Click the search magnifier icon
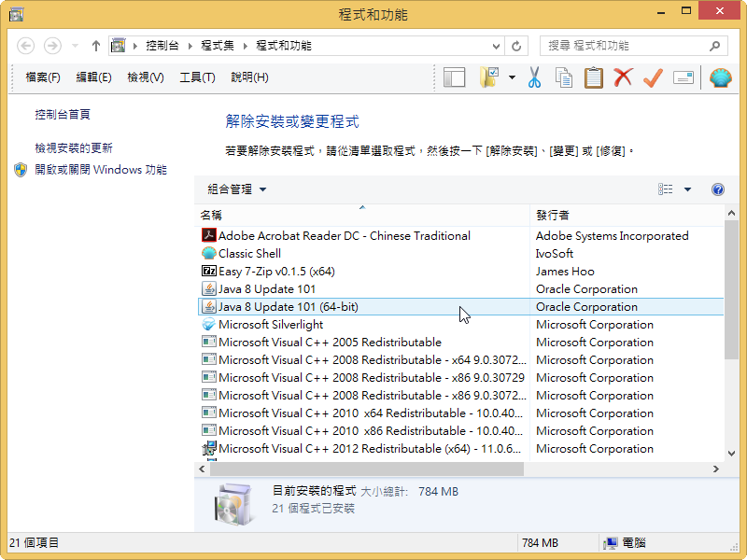The image size is (747, 560). [714, 46]
